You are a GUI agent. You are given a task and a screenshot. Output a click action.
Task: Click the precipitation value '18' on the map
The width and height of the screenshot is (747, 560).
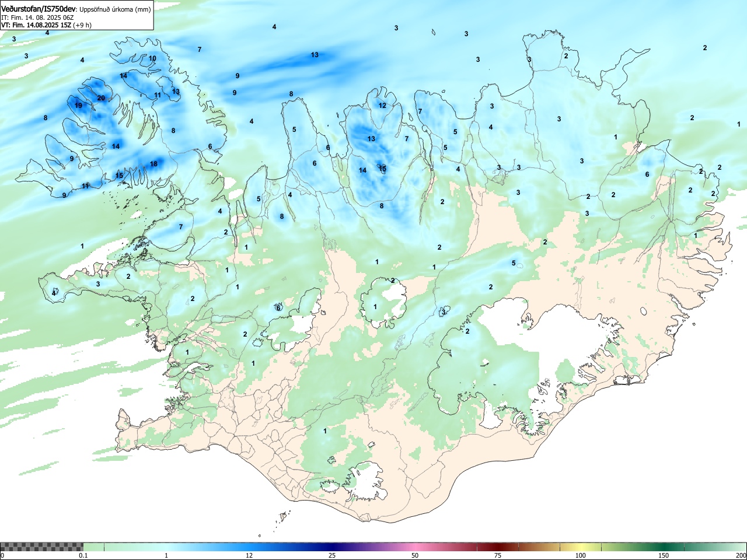tap(153, 164)
